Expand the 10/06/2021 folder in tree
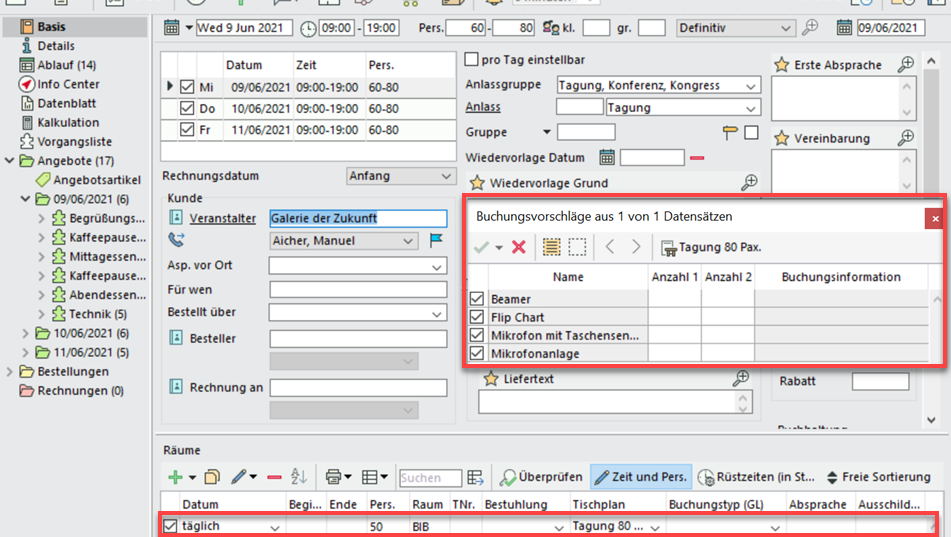Viewport: 951px width, 537px height. (x=27, y=333)
